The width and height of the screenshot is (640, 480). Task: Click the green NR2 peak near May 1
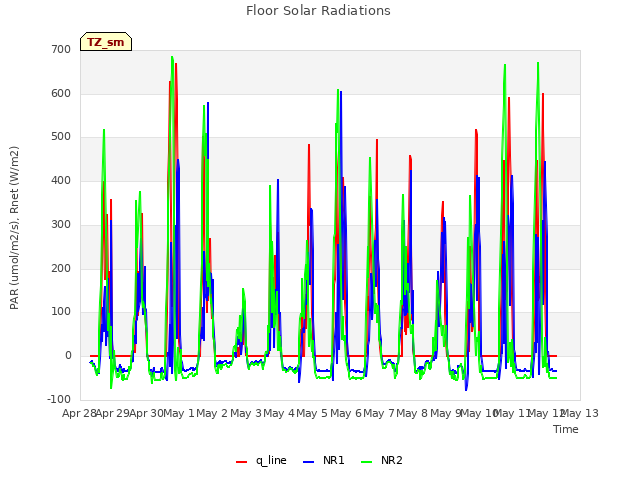pyautogui.click(x=172, y=57)
